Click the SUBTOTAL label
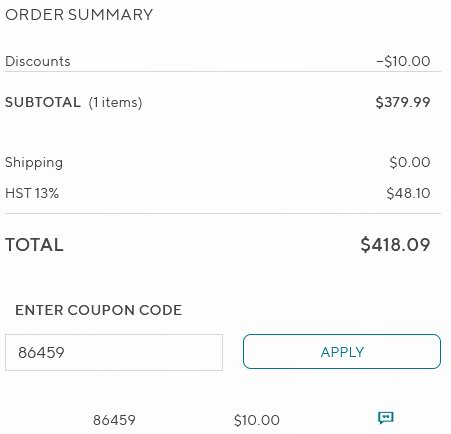 click(x=43, y=102)
